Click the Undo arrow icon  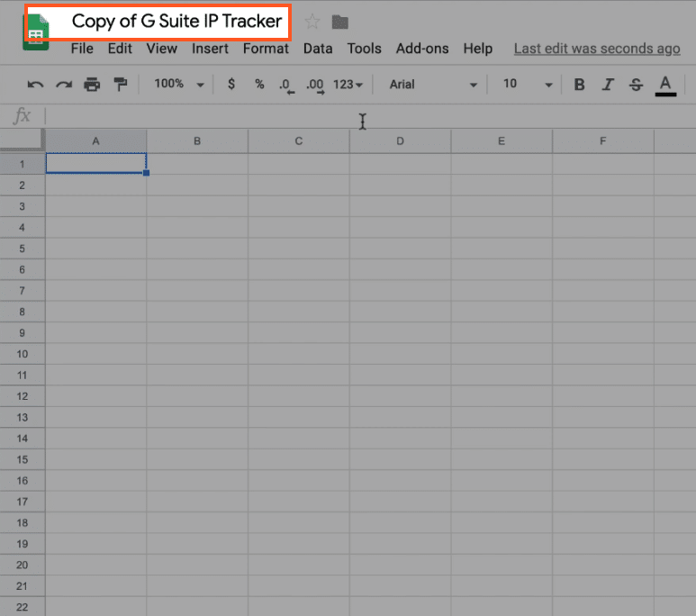coord(35,85)
